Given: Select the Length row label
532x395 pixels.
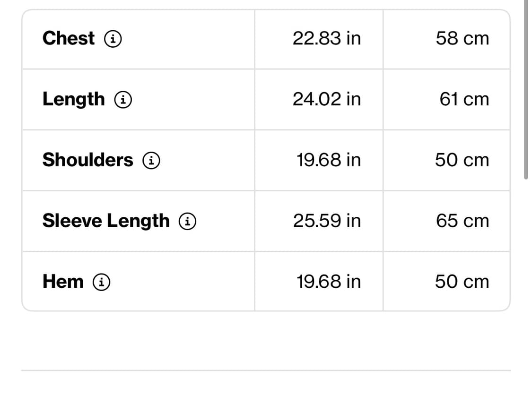Looking at the screenshot, I should point(74,100).
